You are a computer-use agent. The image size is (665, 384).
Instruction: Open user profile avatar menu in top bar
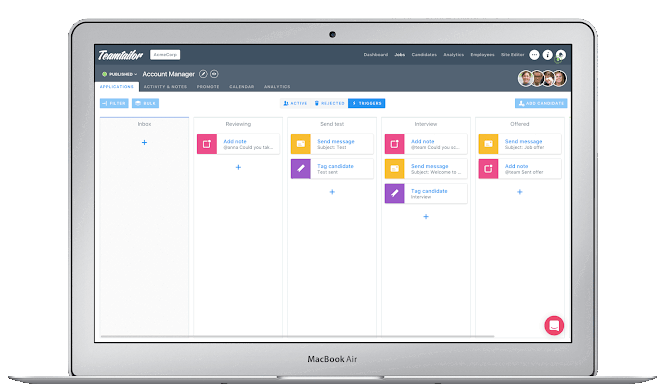coord(561,55)
